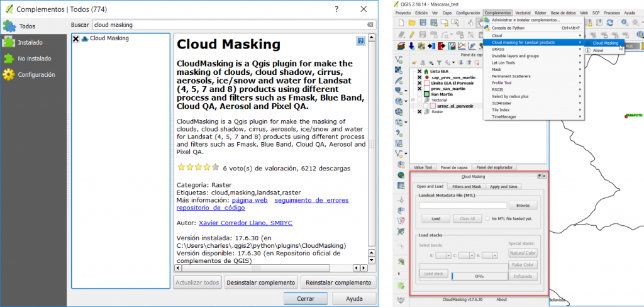Uncheck the Cloud Masking plugin checkbox
644x307 pixels.
coord(76,38)
